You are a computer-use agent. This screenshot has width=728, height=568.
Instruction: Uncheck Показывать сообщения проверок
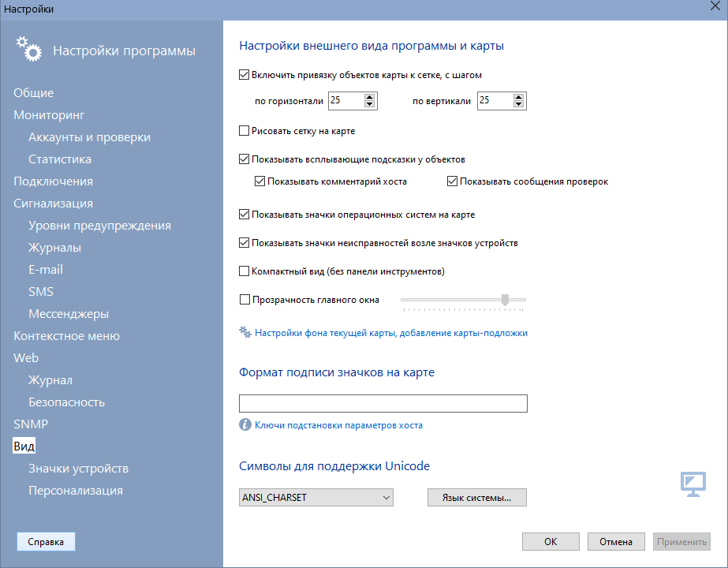coord(452,181)
